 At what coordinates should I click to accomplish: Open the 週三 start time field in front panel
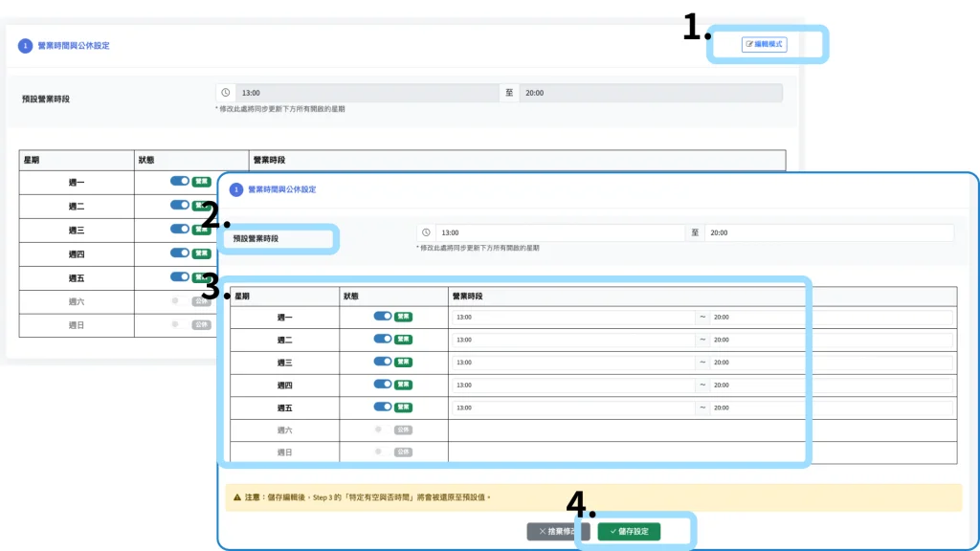[572, 363]
